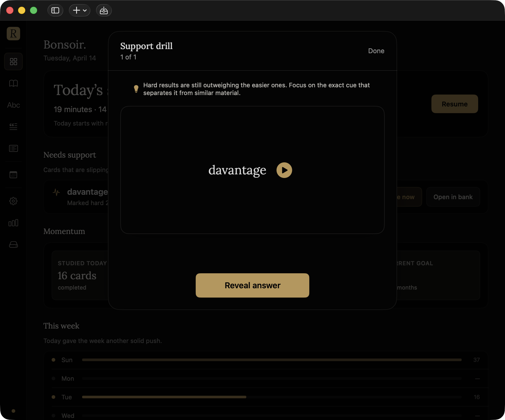Image resolution: width=505 pixels, height=420 pixels.
Task: Open settings via the gear icon
Action: (x=13, y=201)
